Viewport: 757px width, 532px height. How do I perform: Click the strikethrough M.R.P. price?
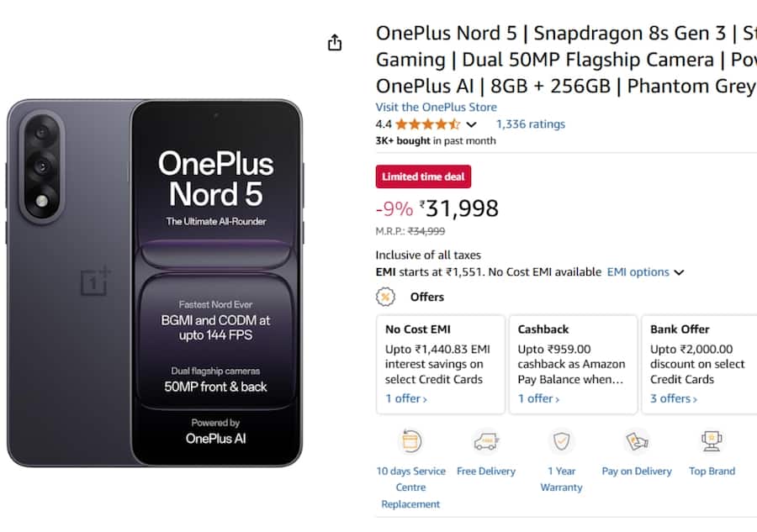[x=426, y=231]
